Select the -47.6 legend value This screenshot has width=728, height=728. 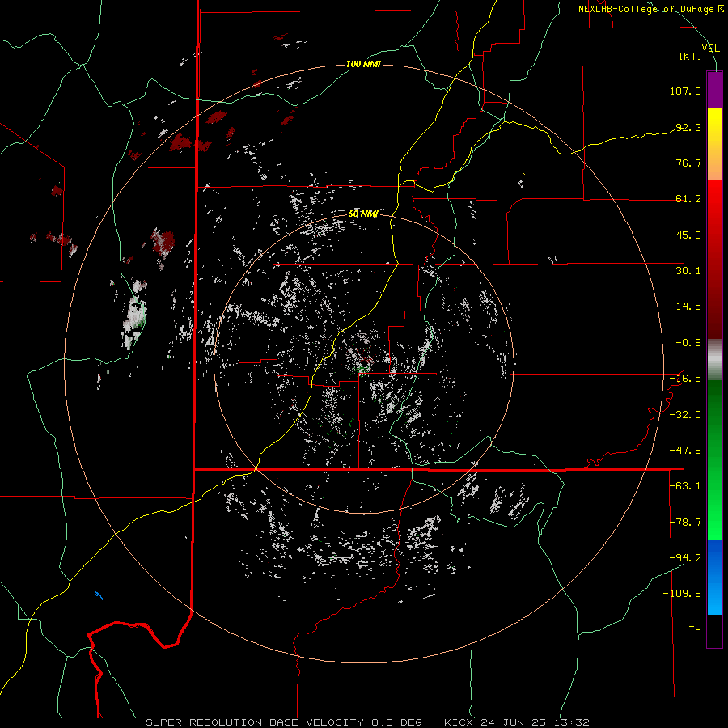pyautogui.click(x=685, y=451)
